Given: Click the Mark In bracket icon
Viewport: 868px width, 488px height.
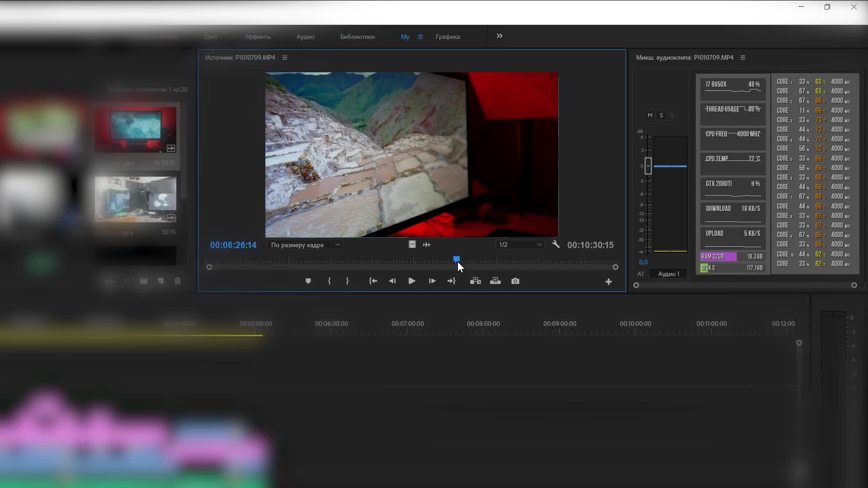Looking at the screenshot, I should 329,281.
